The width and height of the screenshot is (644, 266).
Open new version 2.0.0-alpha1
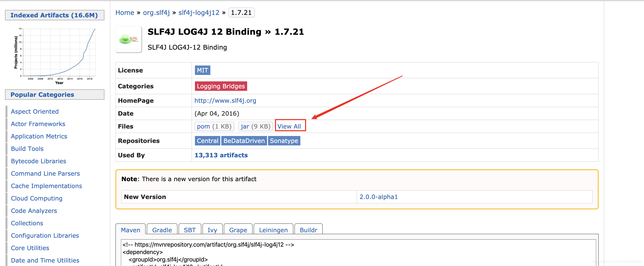pos(378,197)
